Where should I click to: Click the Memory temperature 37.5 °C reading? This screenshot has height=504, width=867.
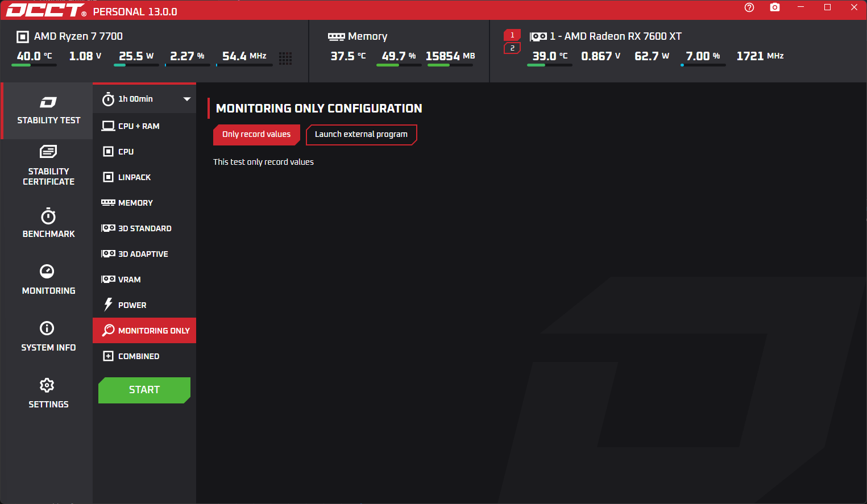coord(349,56)
